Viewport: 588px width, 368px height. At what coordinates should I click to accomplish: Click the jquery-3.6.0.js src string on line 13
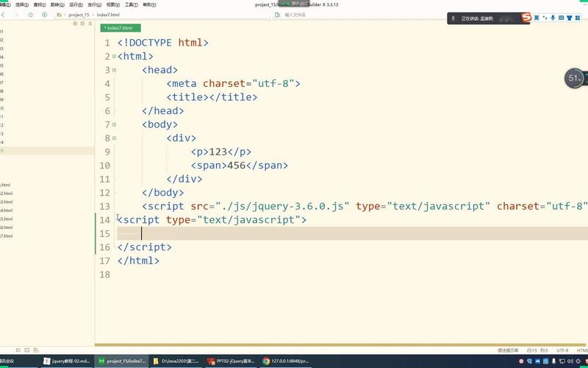click(282, 206)
